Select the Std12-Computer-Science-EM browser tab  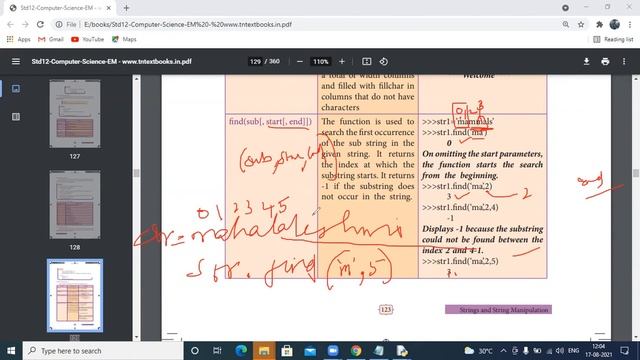click(60, 8)
